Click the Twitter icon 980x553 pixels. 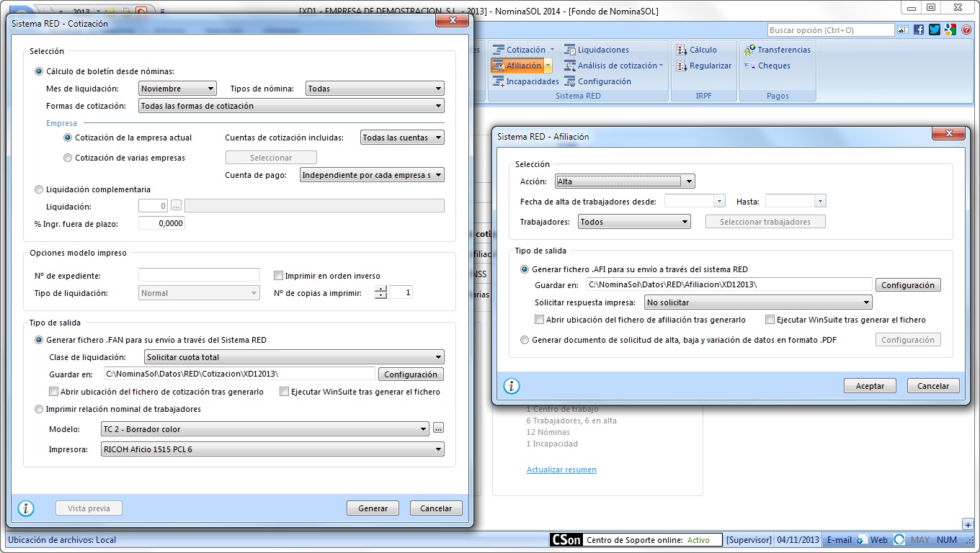(x=935, y=30)
